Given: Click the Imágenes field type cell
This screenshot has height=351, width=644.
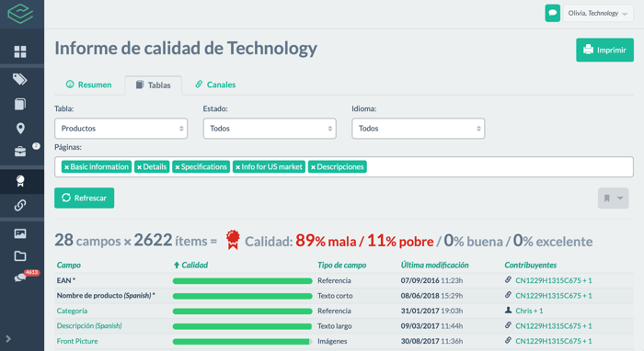Looking at the screenshot, I should coord(332,341).
